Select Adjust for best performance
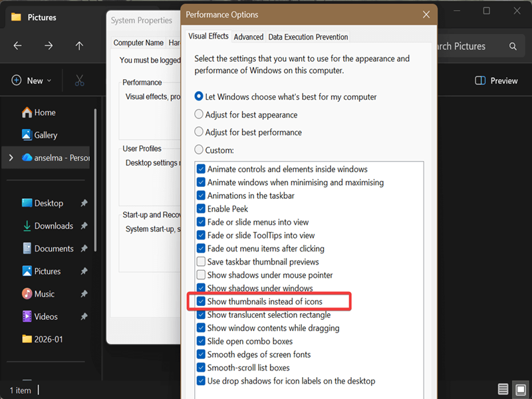Screen dimensions: 532x399 tap(199, 132)
